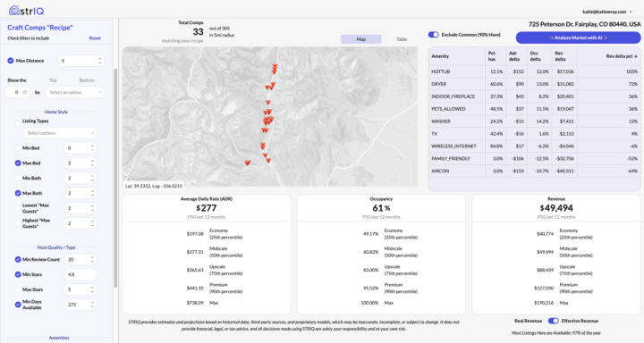Uncheck the Max Bath checkbox
Viewport: 644px width, 343px height.
pyautogui.click(x=18, y=193)
